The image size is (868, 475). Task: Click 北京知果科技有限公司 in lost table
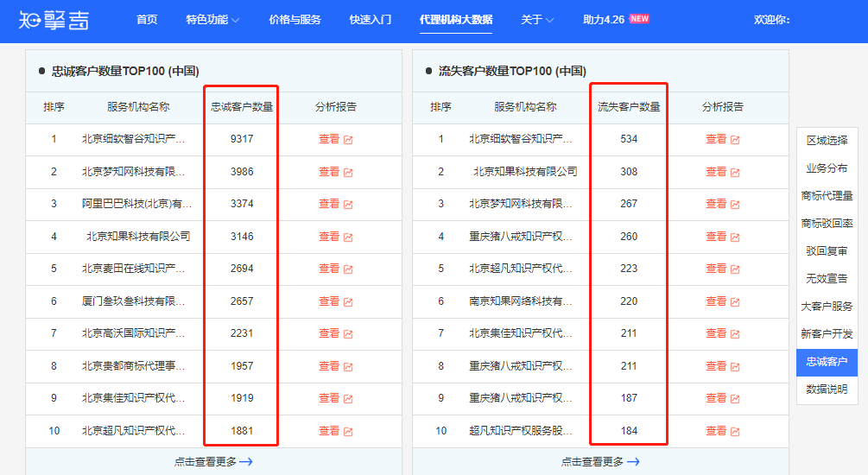525,172
